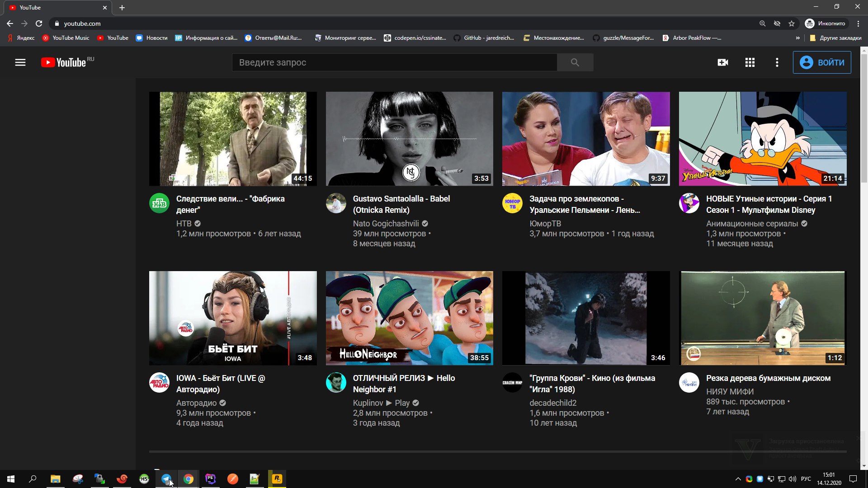Open НИЯУ МИФИ channel avatar
The width and height of the screenshot is (868, 488).
click(689, 383)
